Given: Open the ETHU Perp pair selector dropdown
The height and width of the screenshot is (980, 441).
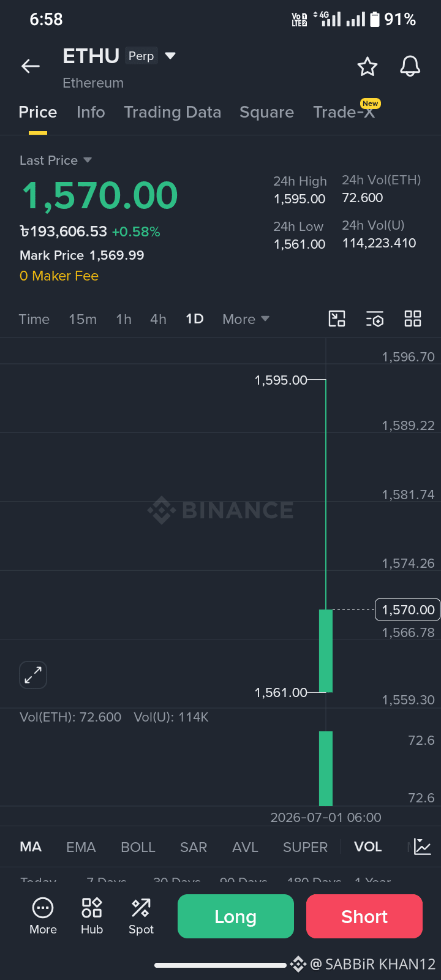Looking at the screenshot, I should click(170, 56).
